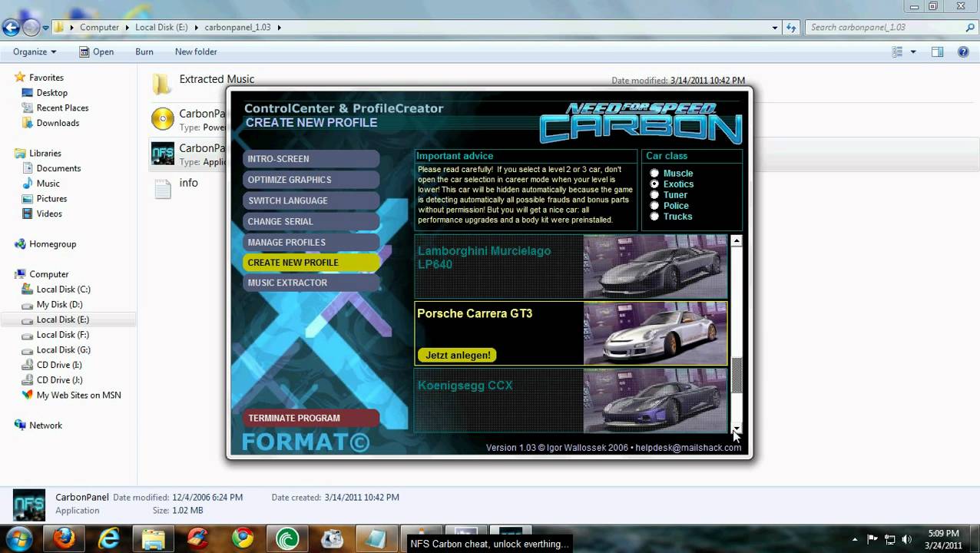Open the MUSIC EXTRACTOR menu item

[x=311, y=283]
